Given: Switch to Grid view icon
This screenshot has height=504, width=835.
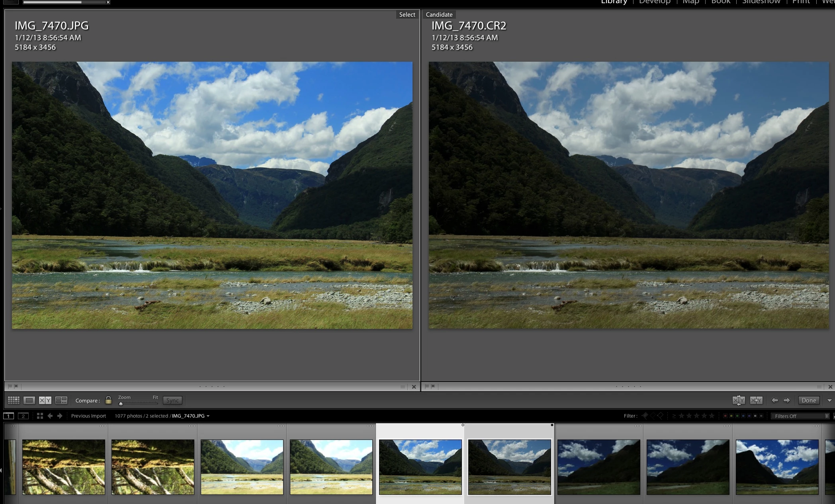Looking at the screenshot, I should pos(14,400).
